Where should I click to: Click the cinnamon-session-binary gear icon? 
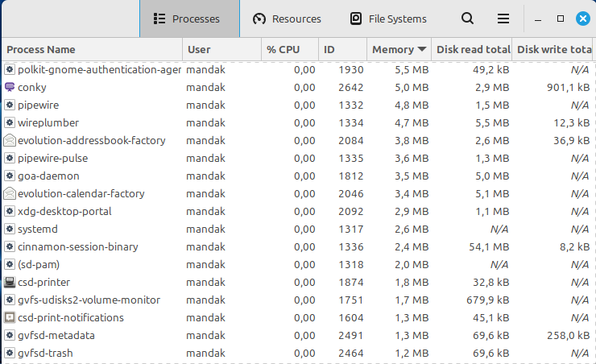click(10, 246)
